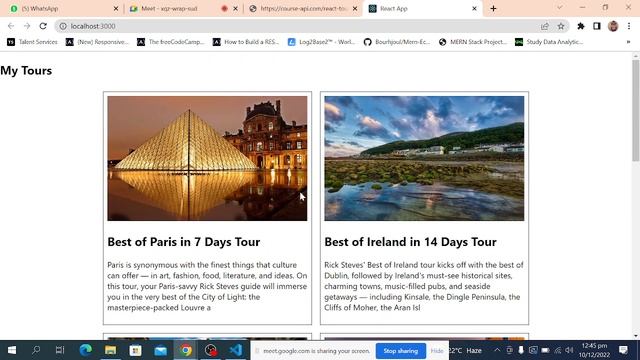The image size is (640, 360).
Task: Click the microphone tray icon
Action: coord(521,350)
